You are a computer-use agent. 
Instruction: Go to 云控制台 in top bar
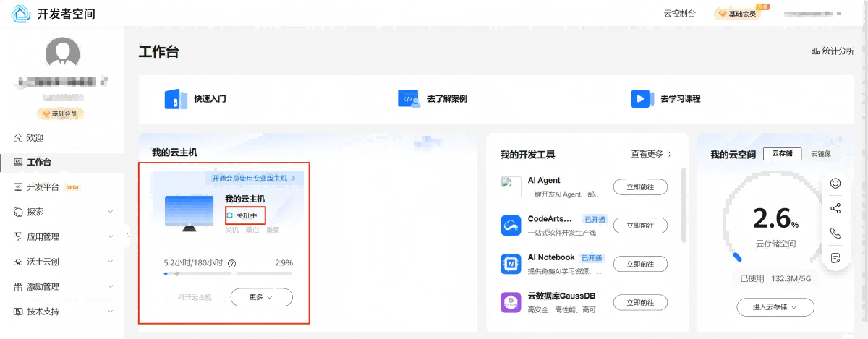click(x=679, y=14)
